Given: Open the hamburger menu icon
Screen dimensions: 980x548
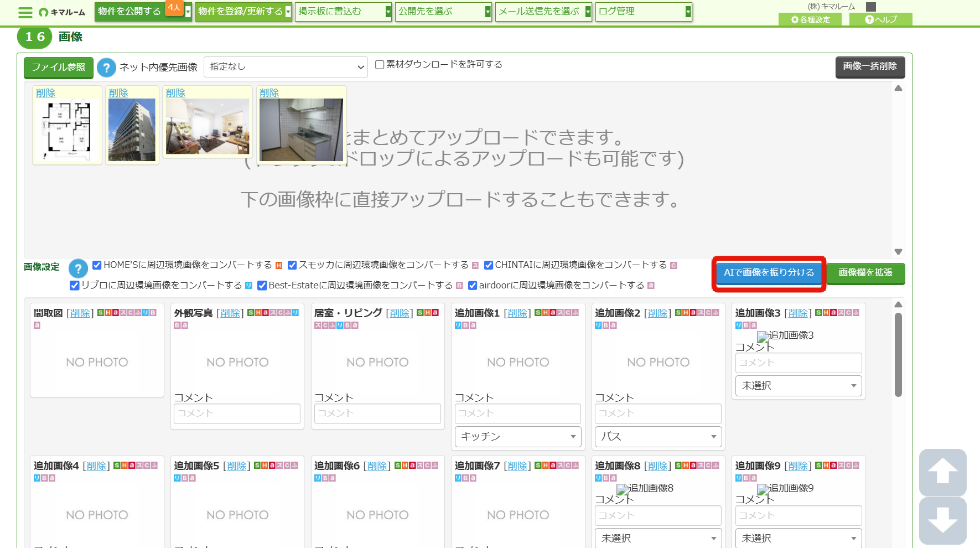Looking at the screenshot, I should (25, 12).
